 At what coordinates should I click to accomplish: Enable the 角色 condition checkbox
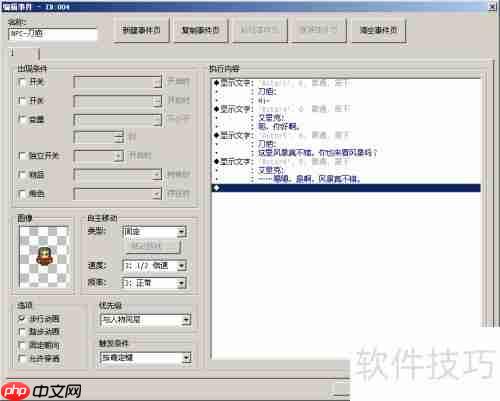coord(22,193)
